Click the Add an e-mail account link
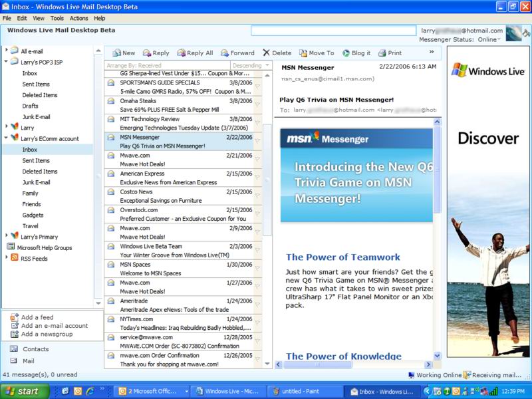The width and height of the screenshot is (532, 399). point(55,326)
